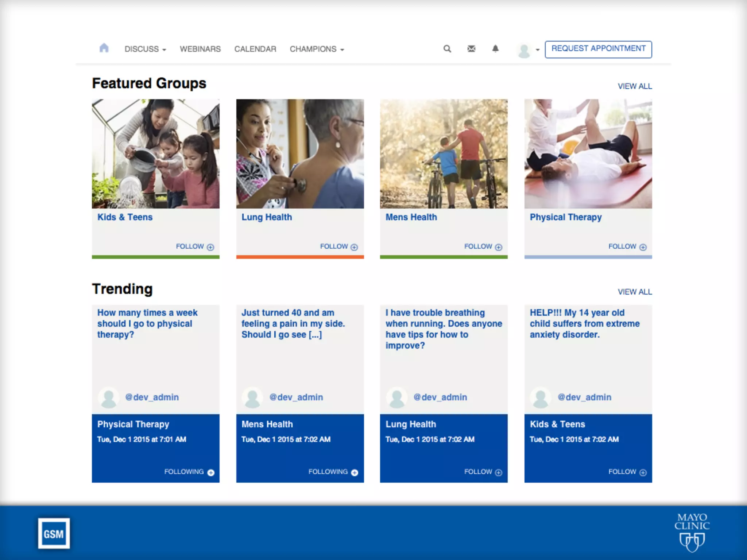The image size is (747, 560).
Task: Open search with the magnifier icon
Action: pyautogui.click(x=447, y=48)
